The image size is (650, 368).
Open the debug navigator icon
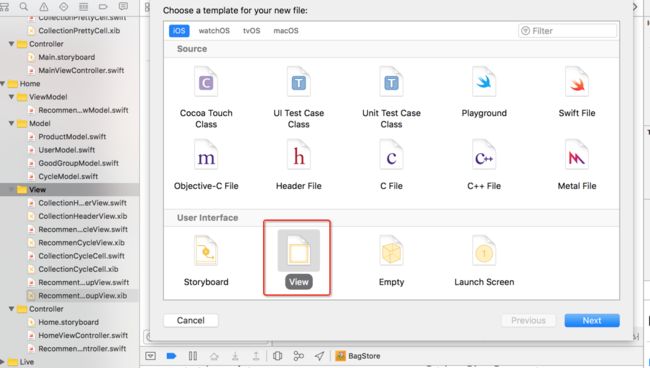[83, 6]
